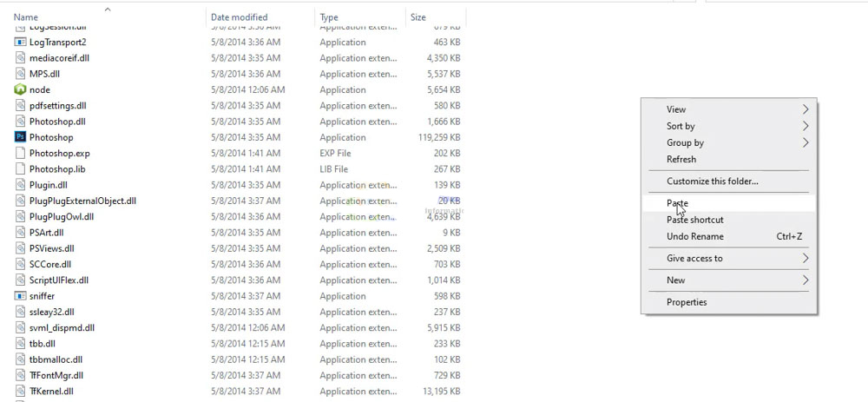Image resolution: width=868 pixels, height=402 pixels.
Task: Click the Photoshop.lib blank file icon
Action: 20,169
